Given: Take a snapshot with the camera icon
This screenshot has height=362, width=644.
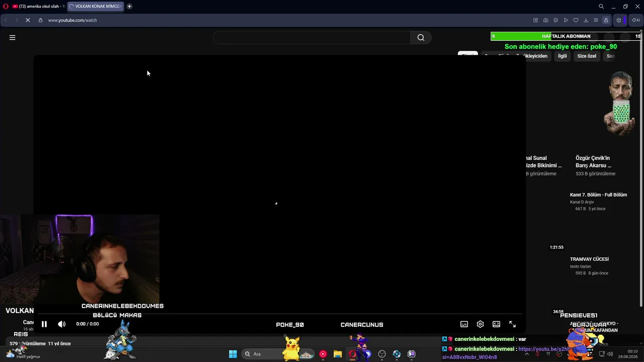Looking at the screenshot, I should 546,20.
